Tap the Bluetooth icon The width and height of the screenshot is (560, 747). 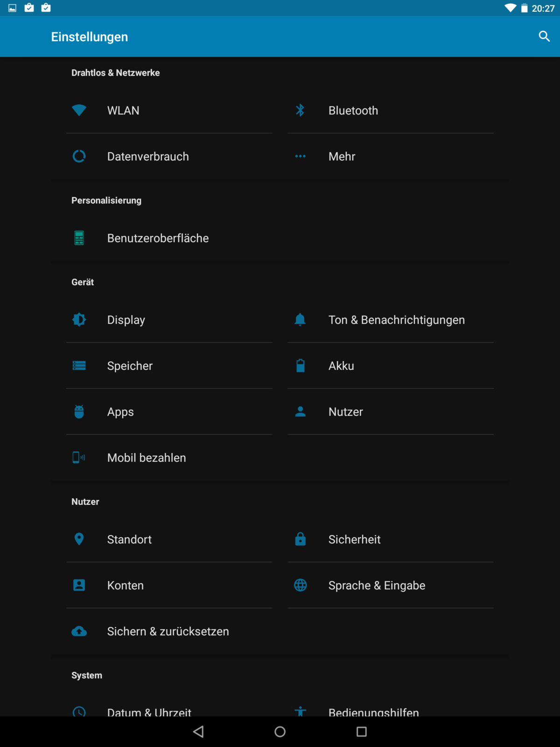(x=300, y=110)
